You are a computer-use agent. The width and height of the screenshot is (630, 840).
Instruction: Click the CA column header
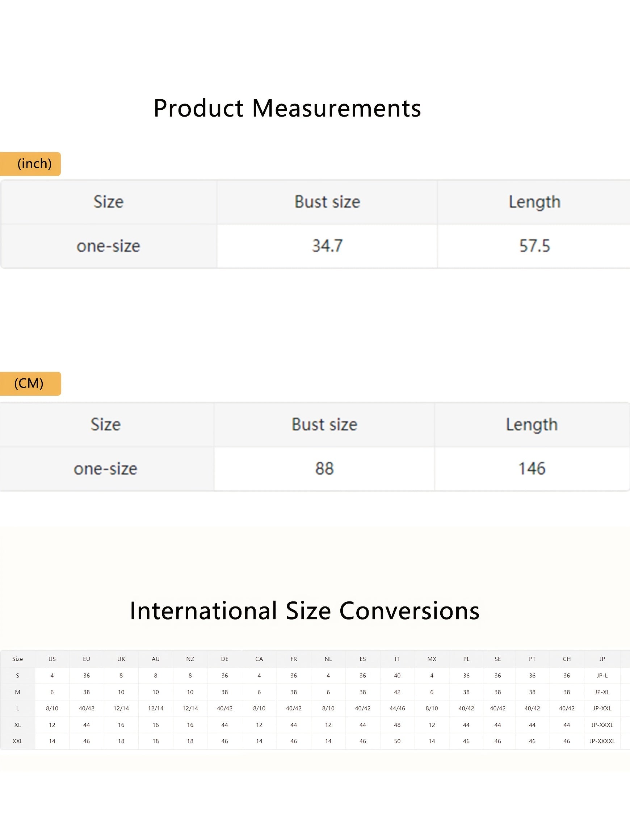[259, 659]
